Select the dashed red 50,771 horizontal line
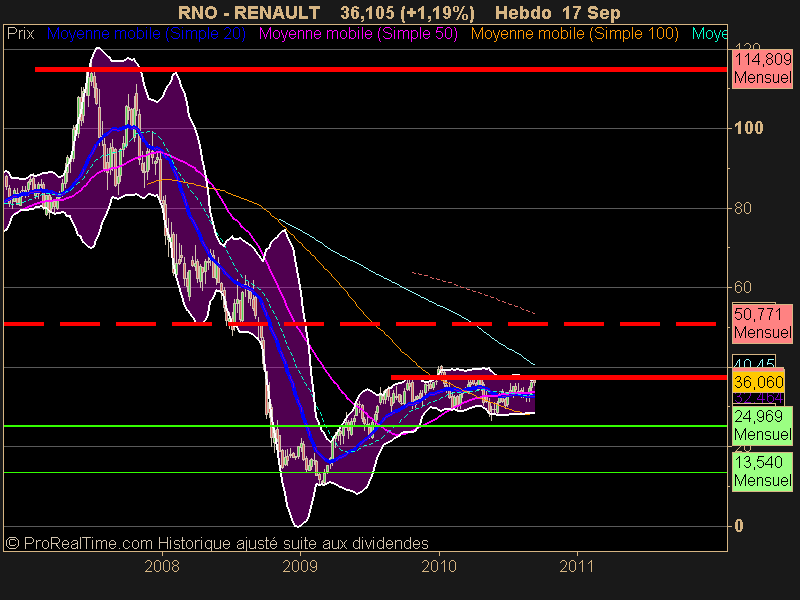The width and height of the screenshot is (800, 600). pos(360,324)
